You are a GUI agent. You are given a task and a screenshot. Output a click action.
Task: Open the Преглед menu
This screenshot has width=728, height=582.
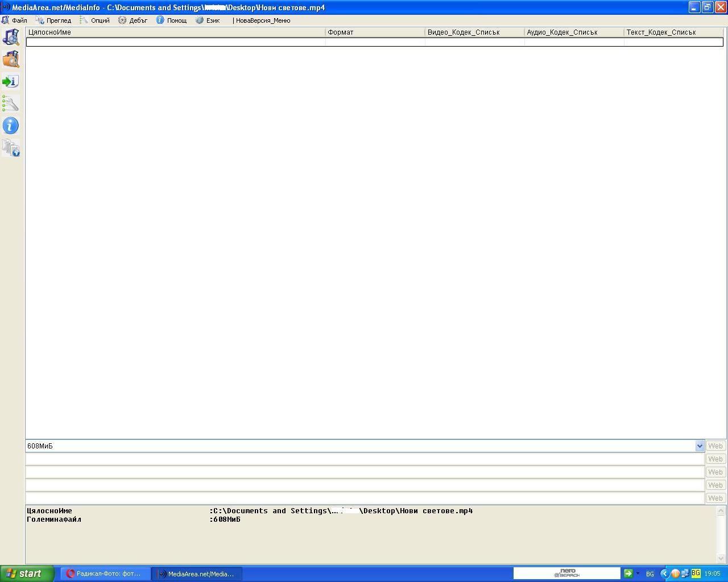(x=53, y=20)
